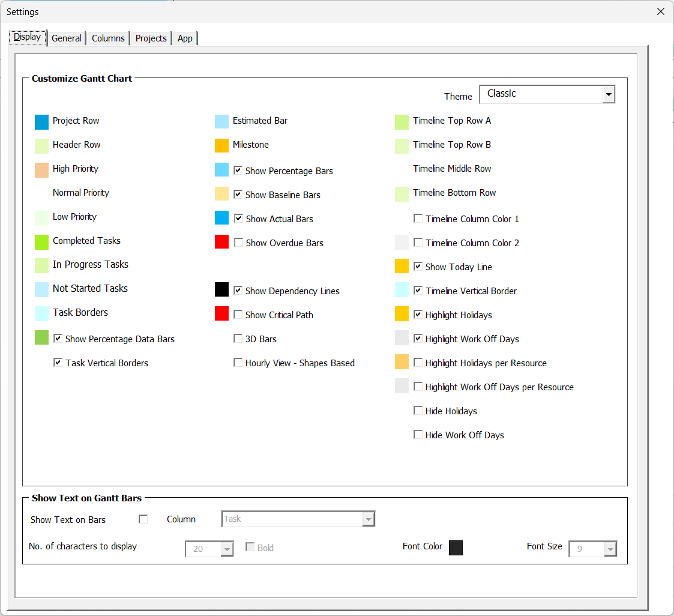Open the Theme dropdown arrow

pos(608,95)
